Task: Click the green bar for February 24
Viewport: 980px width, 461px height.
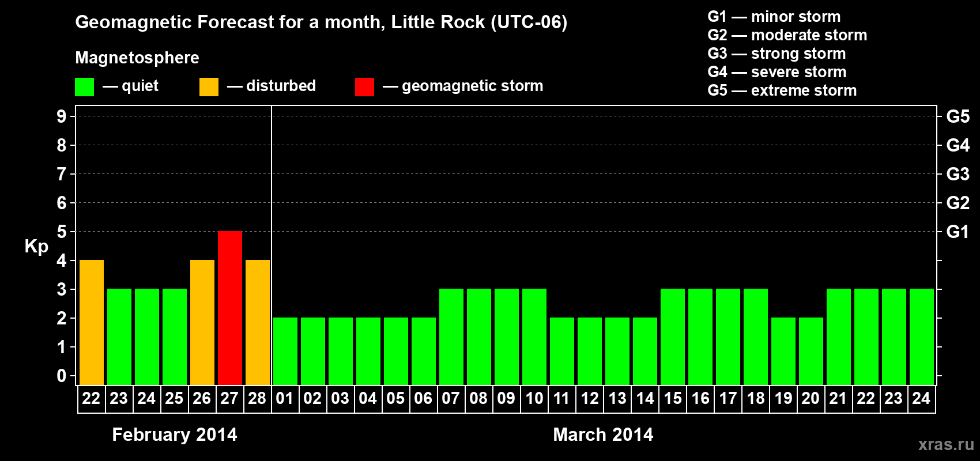Action: pyautogui.click(x=147, y=337)
